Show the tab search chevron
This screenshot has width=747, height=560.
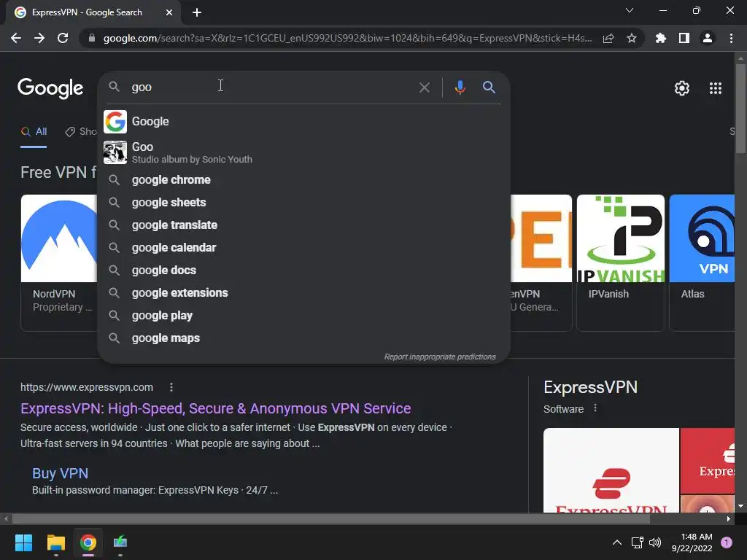(x=630, y=10)
